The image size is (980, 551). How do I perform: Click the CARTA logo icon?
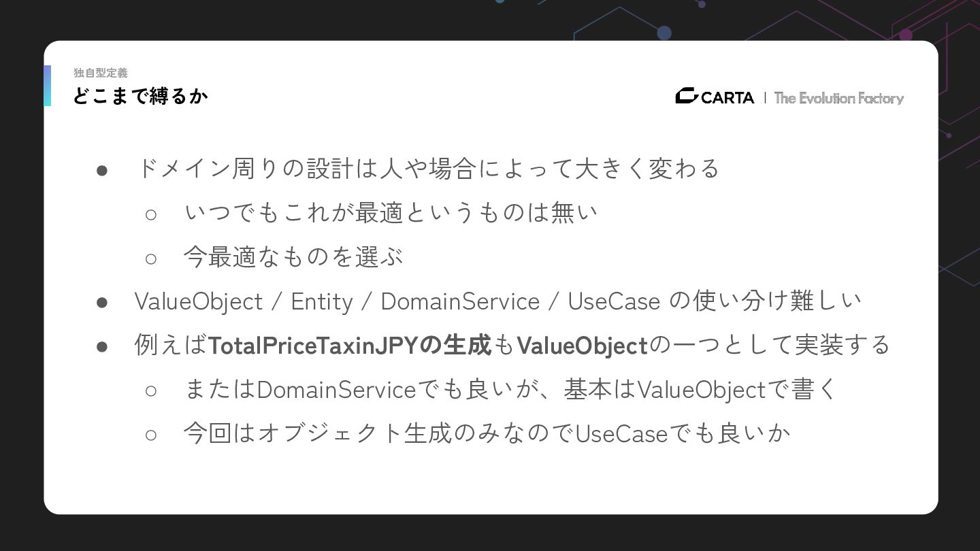pos(687,97)
